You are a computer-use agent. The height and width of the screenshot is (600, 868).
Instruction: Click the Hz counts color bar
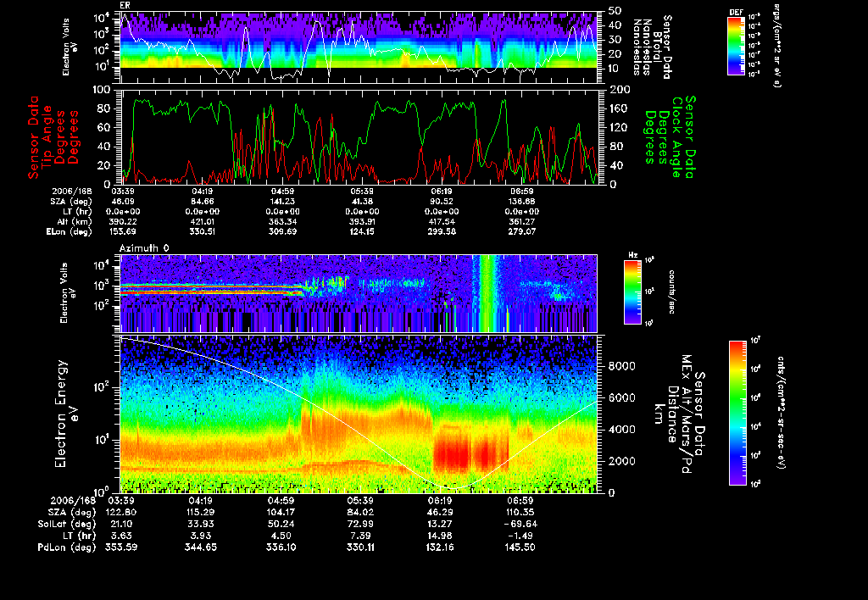tap(632, 292)
